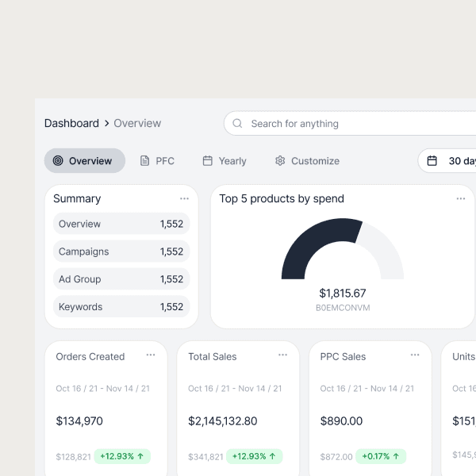Viewport: 476px width, 476px height.
Task: Open the Orders Created card options menu
Action: click(151, 355)
